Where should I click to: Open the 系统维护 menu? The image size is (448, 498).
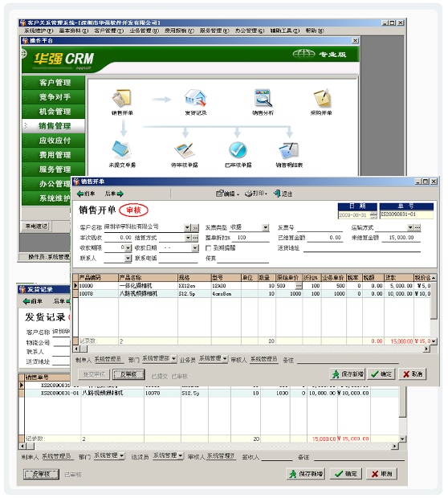point(38,31)
